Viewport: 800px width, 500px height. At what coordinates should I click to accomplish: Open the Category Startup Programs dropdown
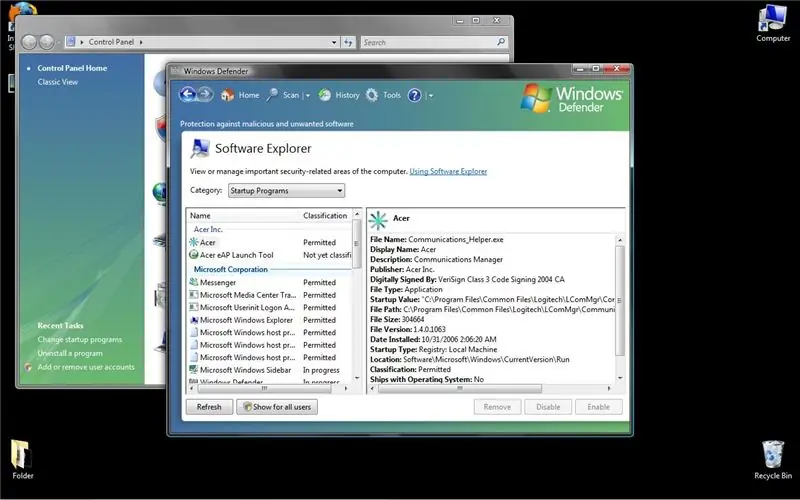coord(286,190)
